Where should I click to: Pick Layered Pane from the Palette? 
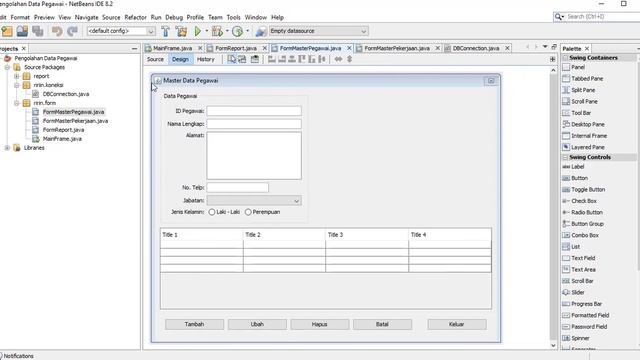coord(583,147)
